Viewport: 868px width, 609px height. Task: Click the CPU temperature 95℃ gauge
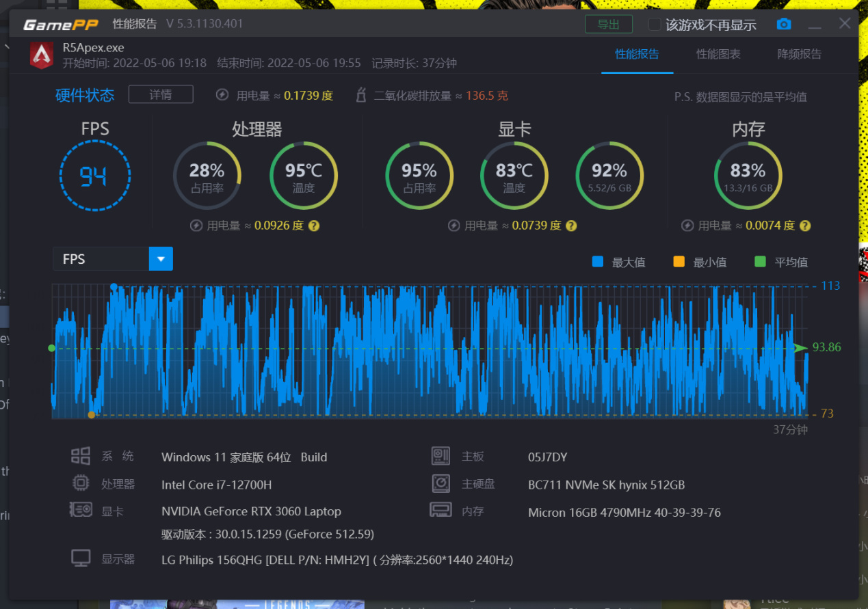tap(304, 176)
